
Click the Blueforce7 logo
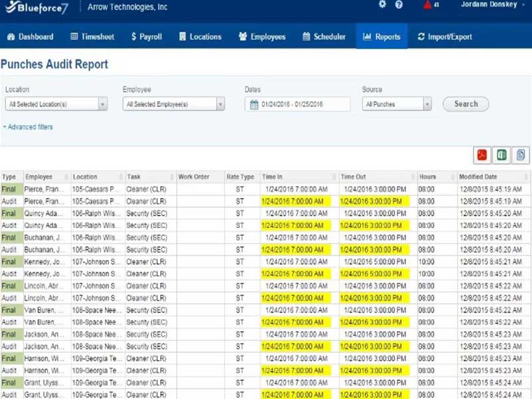pyautogui.click(x=38, y=7)
